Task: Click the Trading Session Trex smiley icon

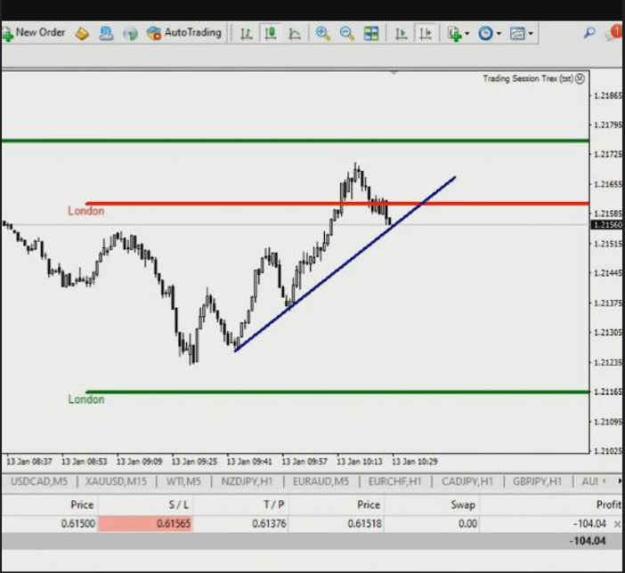Action: point(580,78)
